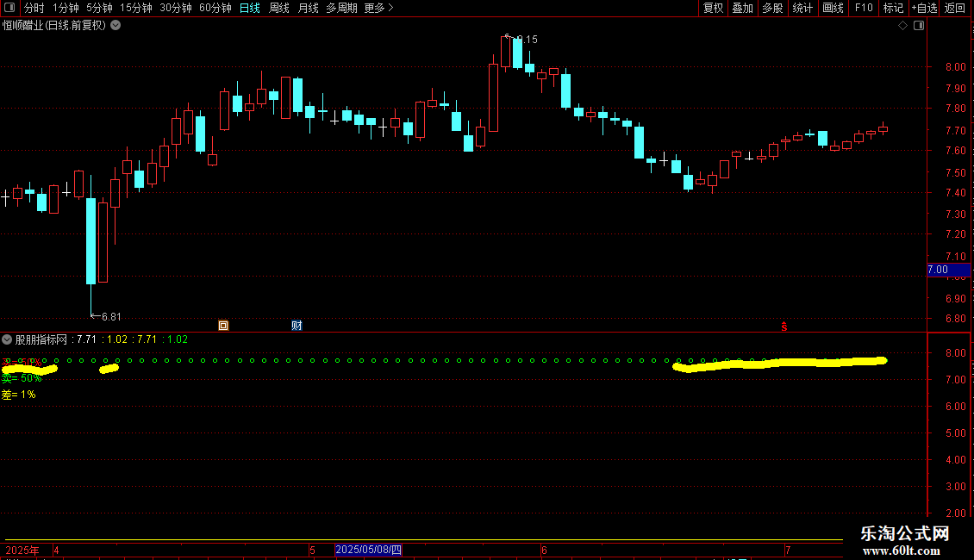Select the 2025/05/08/四 date marker

tap(368, 550)
